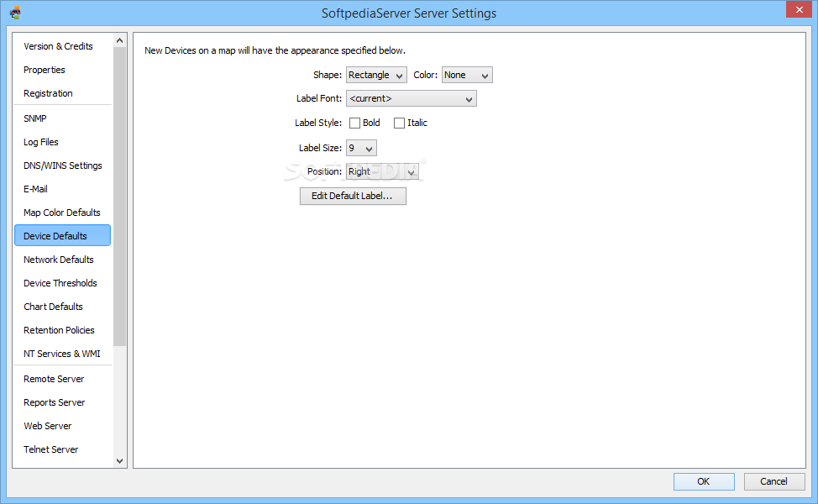Expand the Label Font dropdown
The image size is (818, 504).
(x=411, y=98)
